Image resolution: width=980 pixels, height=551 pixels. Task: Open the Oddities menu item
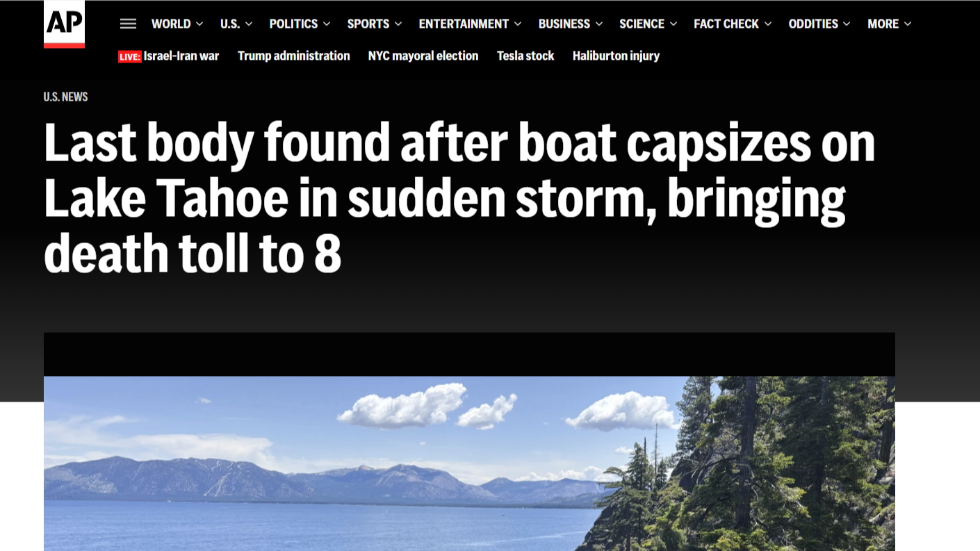tap(813, 24)
